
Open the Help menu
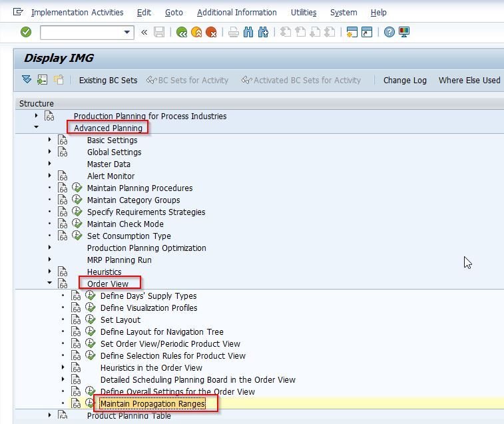378,13
